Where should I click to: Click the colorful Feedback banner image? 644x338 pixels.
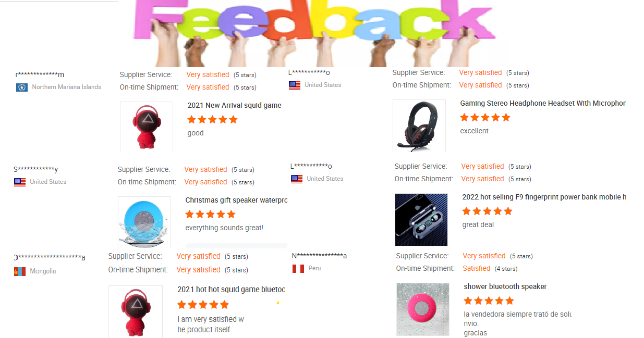coord(315,33)
